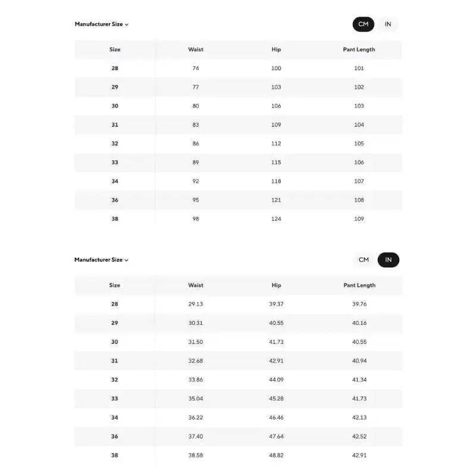The height and width of the screenshot is (476, 476).
Task: Switch bottom table units to CM
Action: [x=364, y=260]
